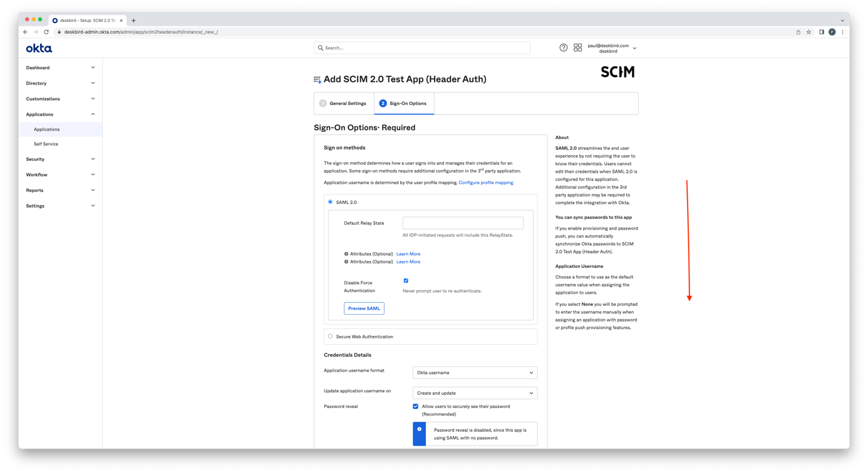Open Update application username on dropdown
Screen dimensions: 868x473
tap(475, 394)
